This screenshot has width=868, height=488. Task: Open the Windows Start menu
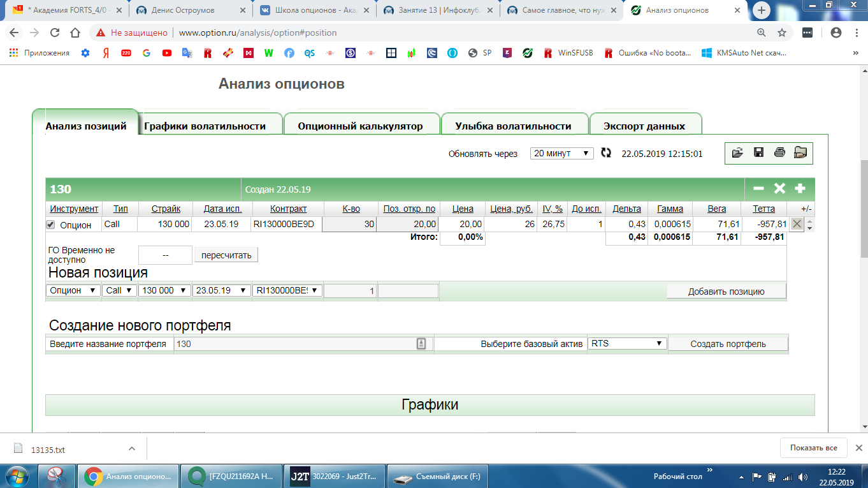(18, 476)
